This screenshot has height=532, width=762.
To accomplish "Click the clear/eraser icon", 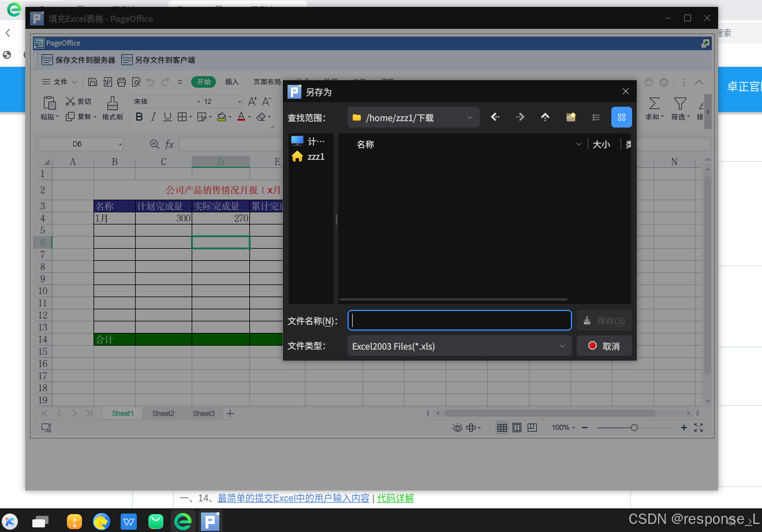I will 261,117.
